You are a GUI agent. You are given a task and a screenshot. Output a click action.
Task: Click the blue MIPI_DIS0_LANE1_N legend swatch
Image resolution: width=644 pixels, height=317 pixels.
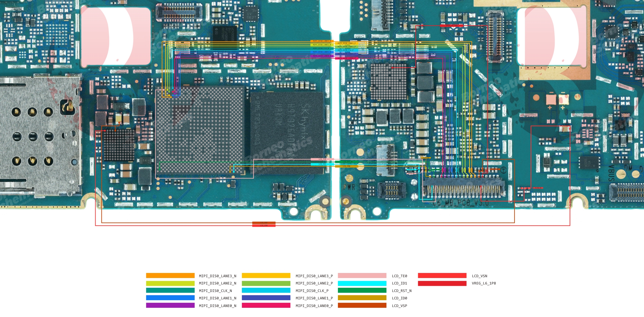click(170, 298)
